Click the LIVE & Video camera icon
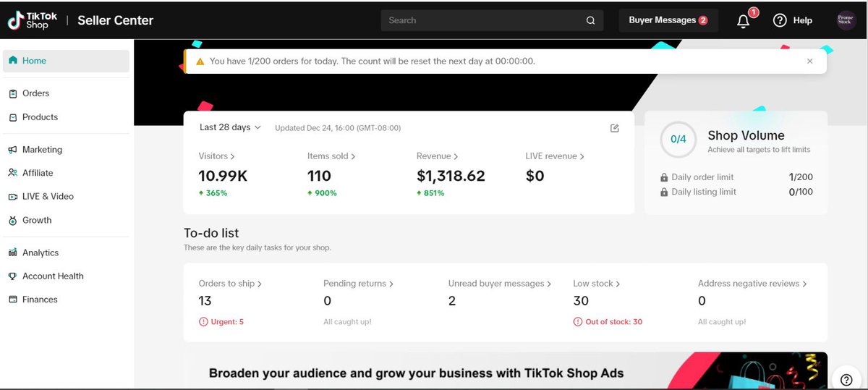 (x=13, y=196)
